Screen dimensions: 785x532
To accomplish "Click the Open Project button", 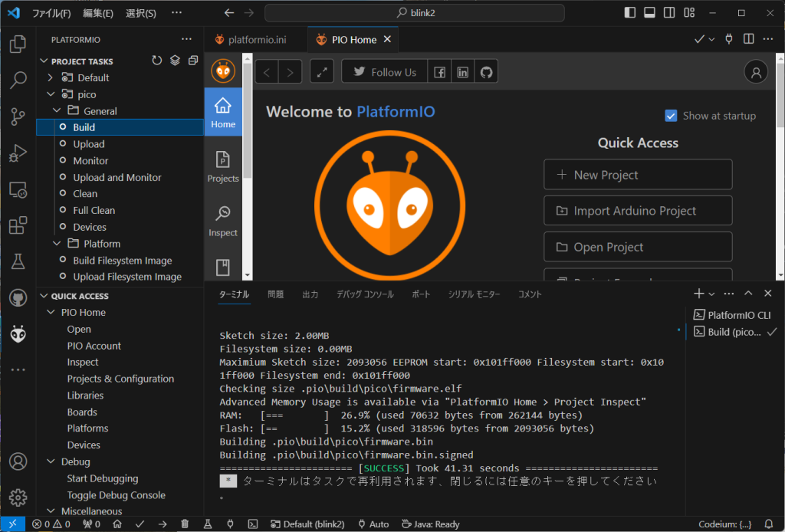I will tap(638, 247).
